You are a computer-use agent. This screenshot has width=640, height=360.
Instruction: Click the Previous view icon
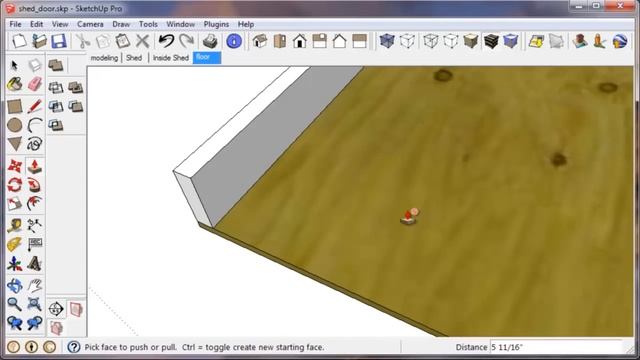point(15,323)
